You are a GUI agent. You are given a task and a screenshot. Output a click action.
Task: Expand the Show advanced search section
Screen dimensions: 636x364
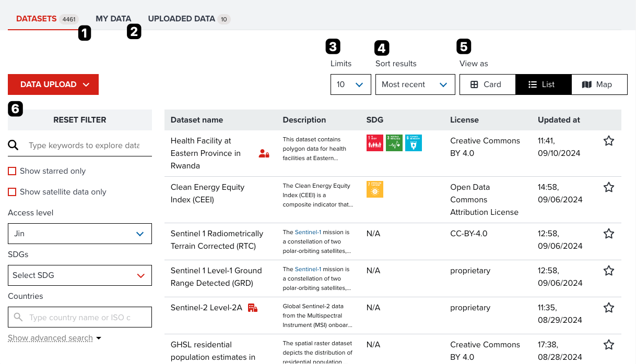[51, 338]
